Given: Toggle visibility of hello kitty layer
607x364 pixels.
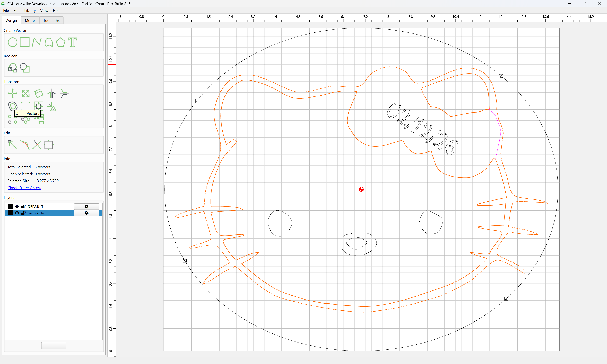Looking at the screenshot, I should tap(17, 213).
